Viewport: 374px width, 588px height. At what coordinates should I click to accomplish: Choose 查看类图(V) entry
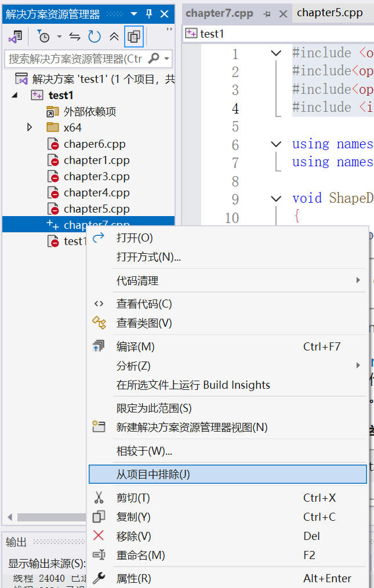click(227, 323)
